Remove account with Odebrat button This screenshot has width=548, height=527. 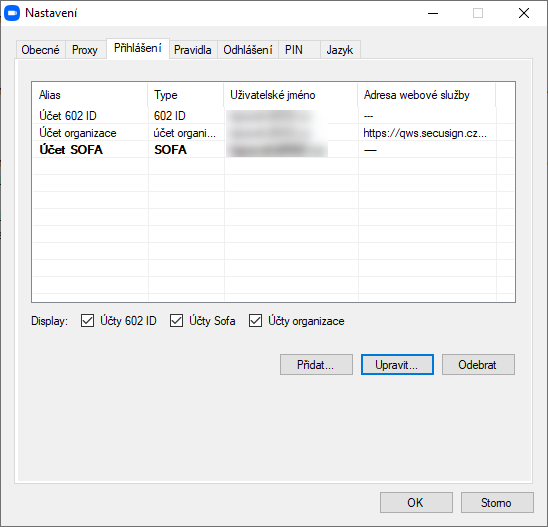click(478, 364)
